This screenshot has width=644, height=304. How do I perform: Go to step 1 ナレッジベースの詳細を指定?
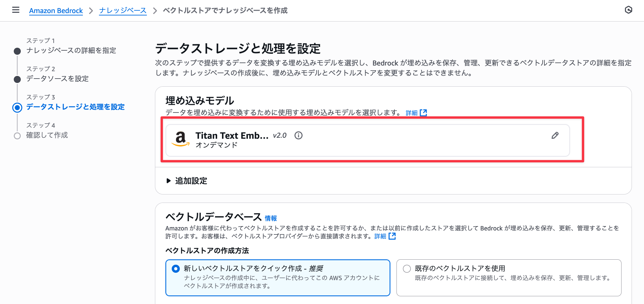[x=71, y=50]
